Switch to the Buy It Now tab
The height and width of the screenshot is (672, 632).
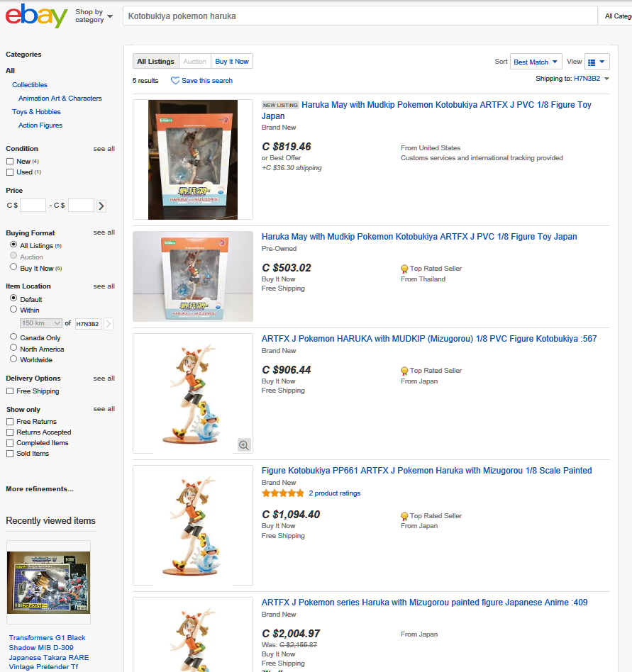click(232, 61)
